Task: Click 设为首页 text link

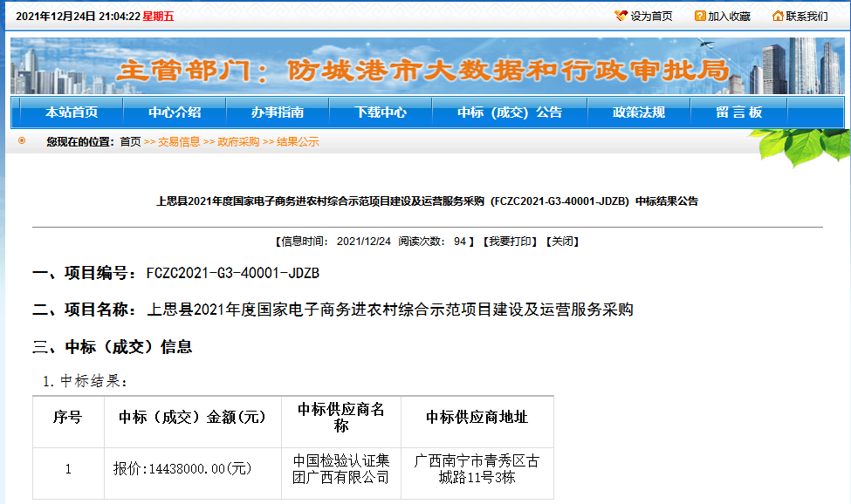Action: tap(651, 17)
